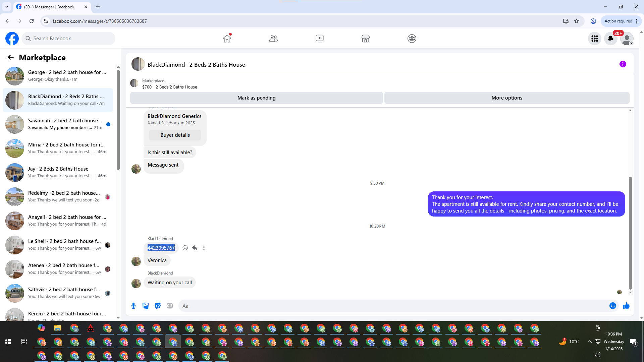Show hidden system tray icons
This screenshot has width=644, height=362.
click(x=589, y=342)
